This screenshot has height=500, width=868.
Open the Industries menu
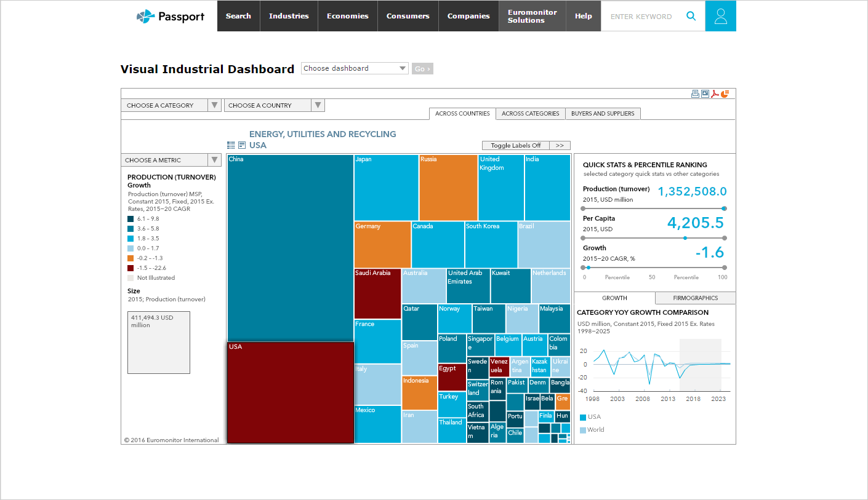click(289, 16)
